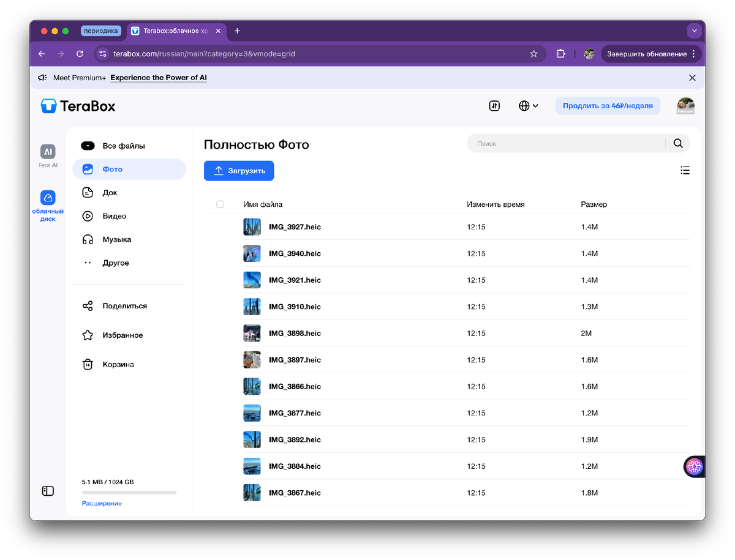Dismiss the Meet Premium+ banner

click(x=692, y=78)
